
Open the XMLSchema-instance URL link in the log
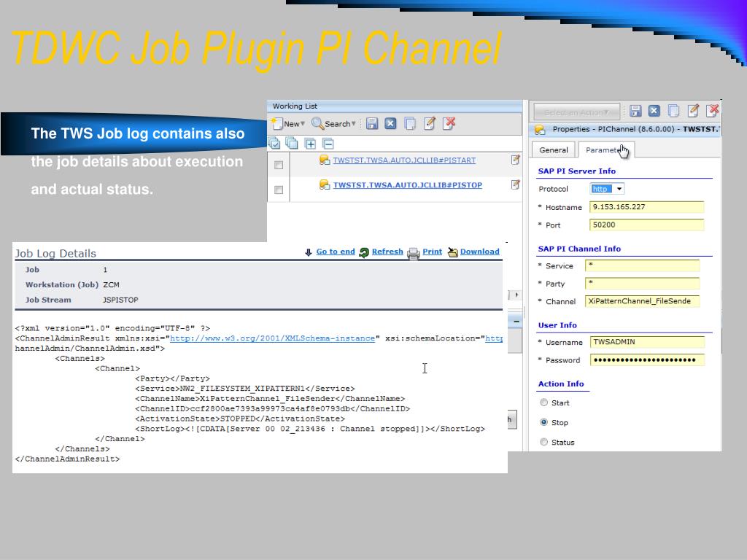[273, 338]
